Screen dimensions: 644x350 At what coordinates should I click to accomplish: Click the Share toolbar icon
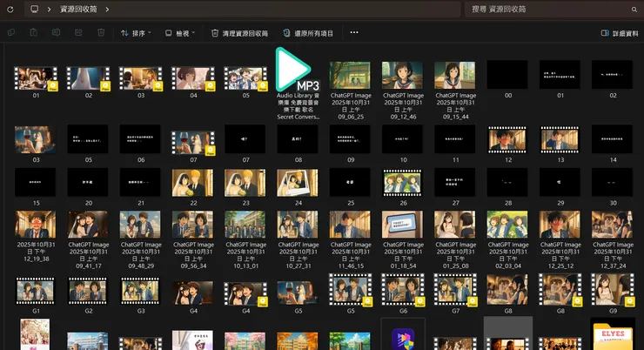pyautogui.click(x=78, y=32)
